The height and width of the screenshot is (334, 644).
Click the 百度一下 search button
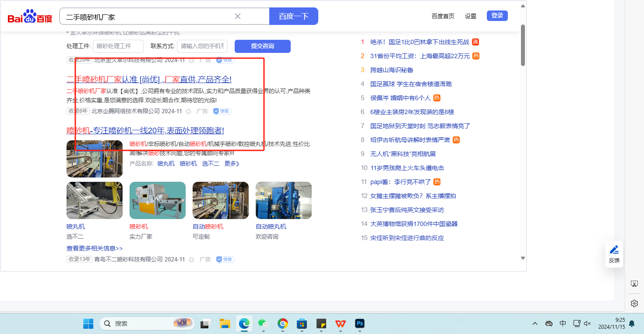click(294, 16)
